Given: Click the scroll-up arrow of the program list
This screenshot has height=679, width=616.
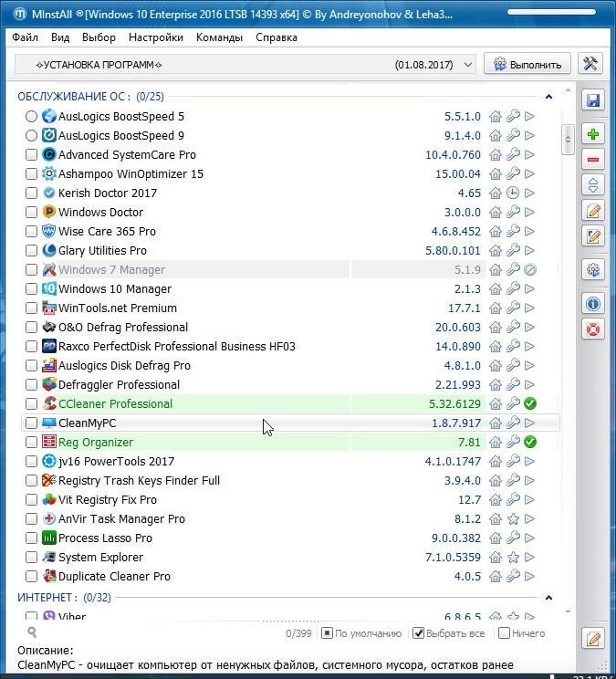Looking at the screenshot, I should pos(568,90).
